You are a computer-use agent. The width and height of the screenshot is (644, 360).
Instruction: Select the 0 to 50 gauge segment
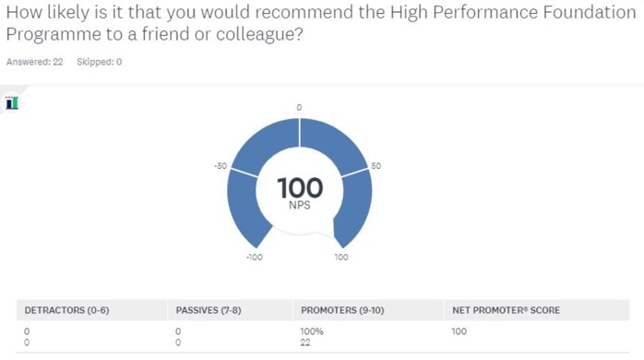pyautogui.click(x=332, y=145)
